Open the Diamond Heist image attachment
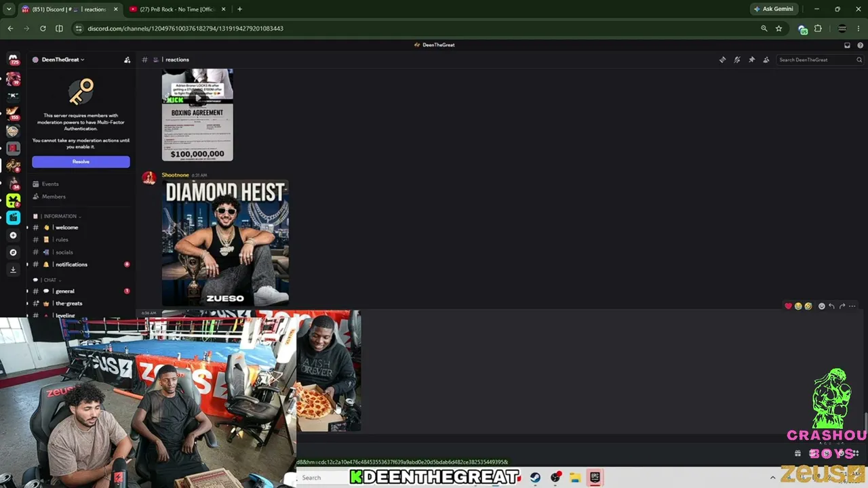The width and height of the screenshot is (868, 488). click(x=225, y=243)
